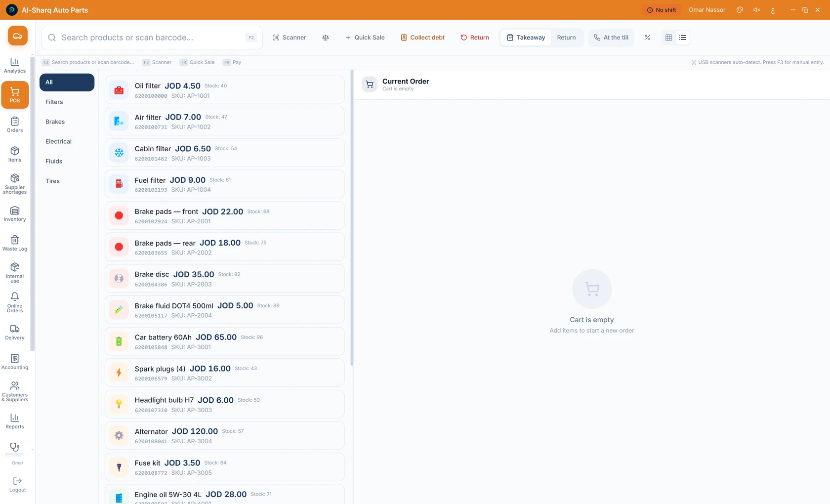Add Fuse kit to the cart
The width and height of the screenshot is (830, 504).
225,467
